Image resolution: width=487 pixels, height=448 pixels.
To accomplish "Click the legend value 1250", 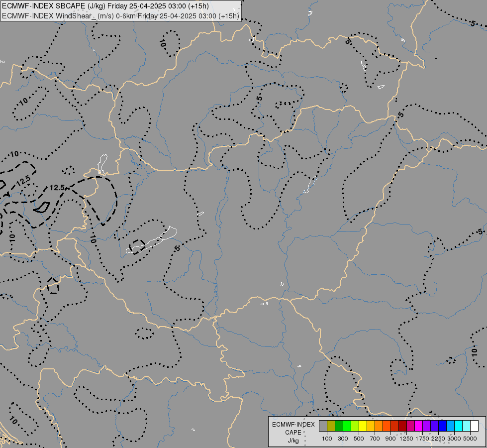I will pos(406,439).
